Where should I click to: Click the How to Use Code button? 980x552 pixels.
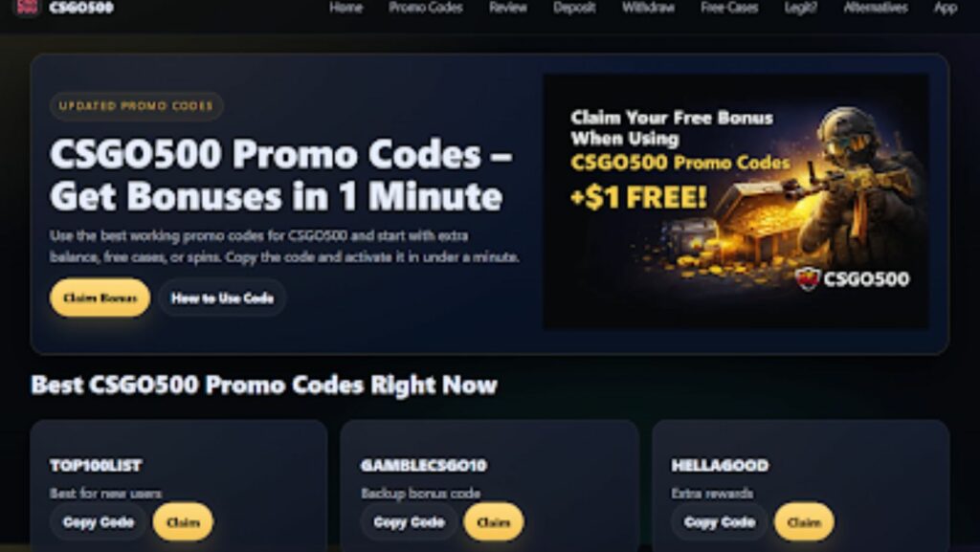point(222,298)
